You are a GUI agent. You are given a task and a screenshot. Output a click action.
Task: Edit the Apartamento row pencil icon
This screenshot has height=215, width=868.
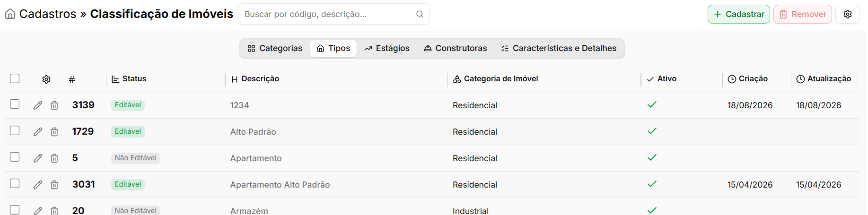tap(38, 158)
